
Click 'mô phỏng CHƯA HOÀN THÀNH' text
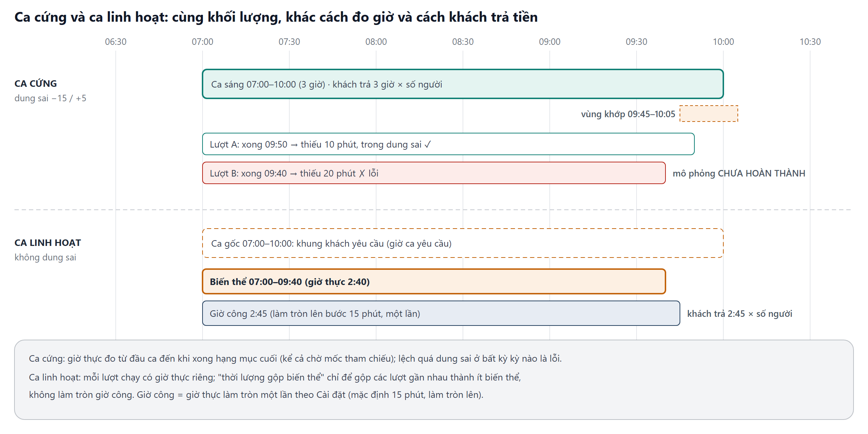739,174
